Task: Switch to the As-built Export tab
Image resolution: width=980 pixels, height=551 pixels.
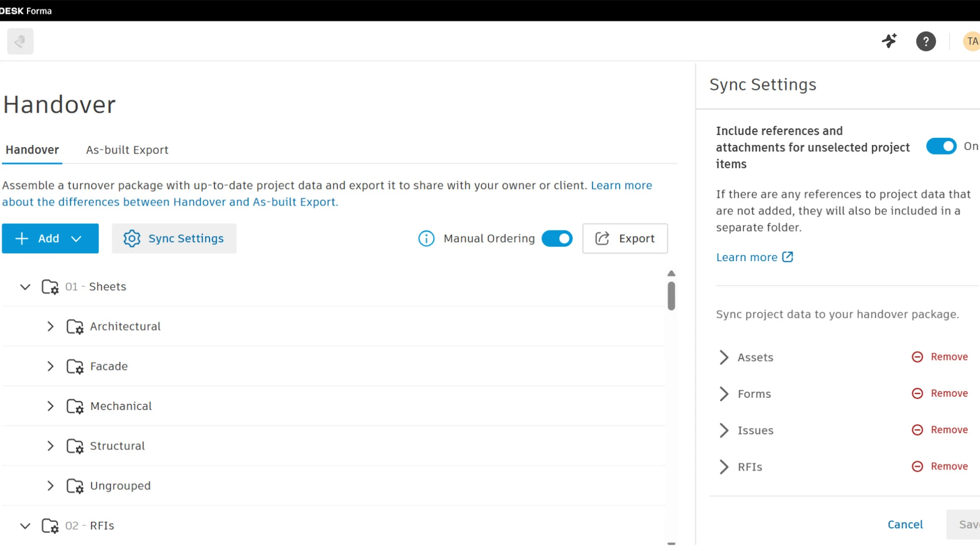Action: click(127, 150)
